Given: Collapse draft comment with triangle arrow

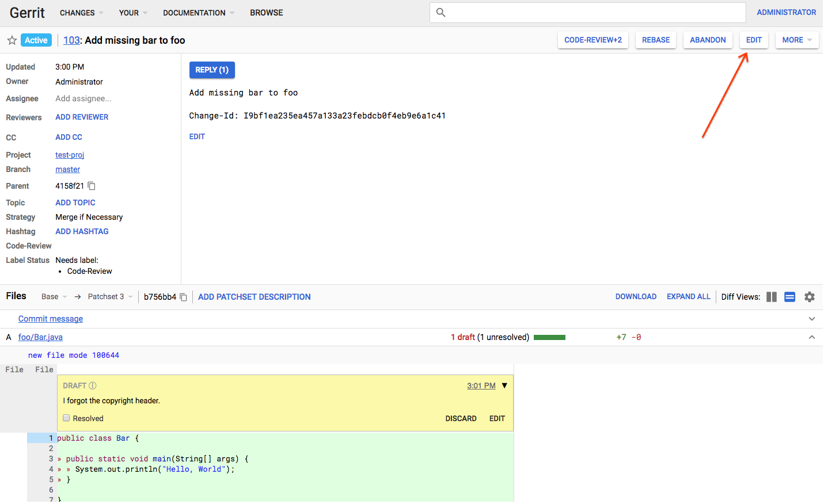Looking at the screenshot, I should click(x=504, y=385).
